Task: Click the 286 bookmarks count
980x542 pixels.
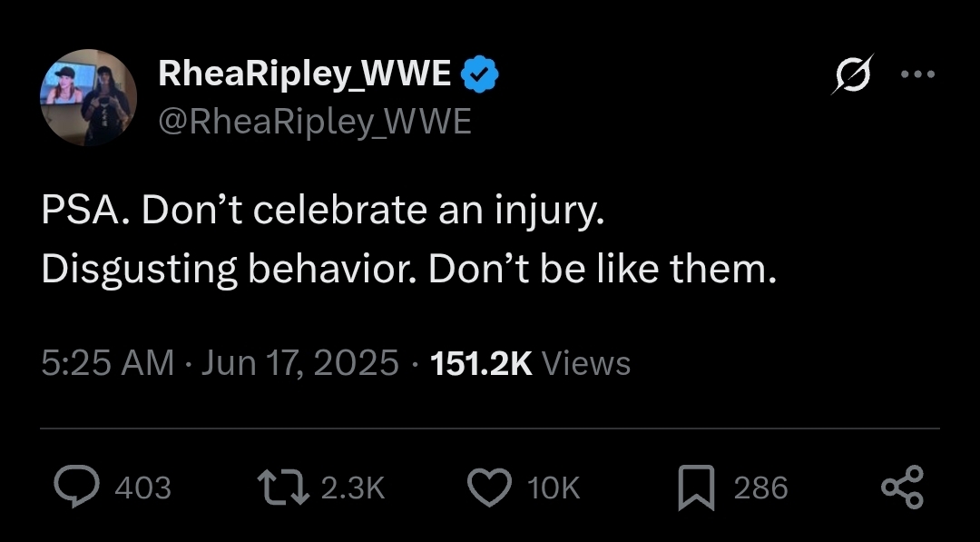Action: [x=759, y=488]
